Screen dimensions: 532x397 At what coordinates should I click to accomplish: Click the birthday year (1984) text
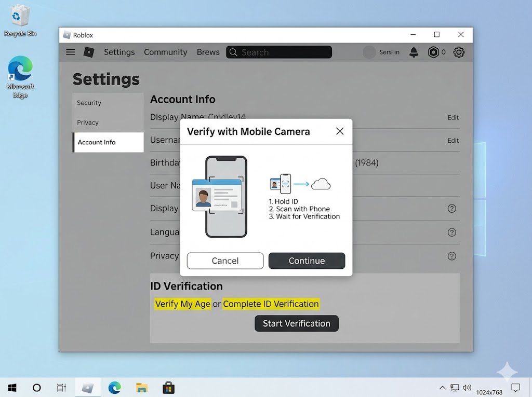point(366,163)
